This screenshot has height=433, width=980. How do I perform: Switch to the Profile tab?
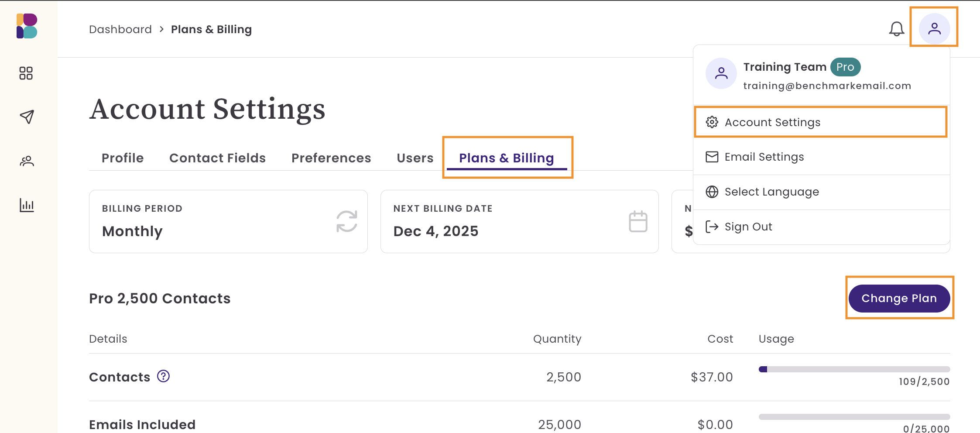[123, 158]
